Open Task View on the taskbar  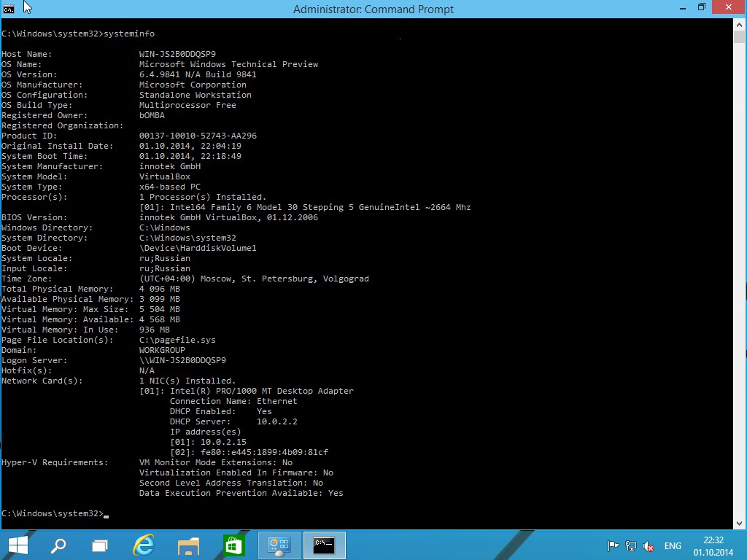[x=99, y=545]
